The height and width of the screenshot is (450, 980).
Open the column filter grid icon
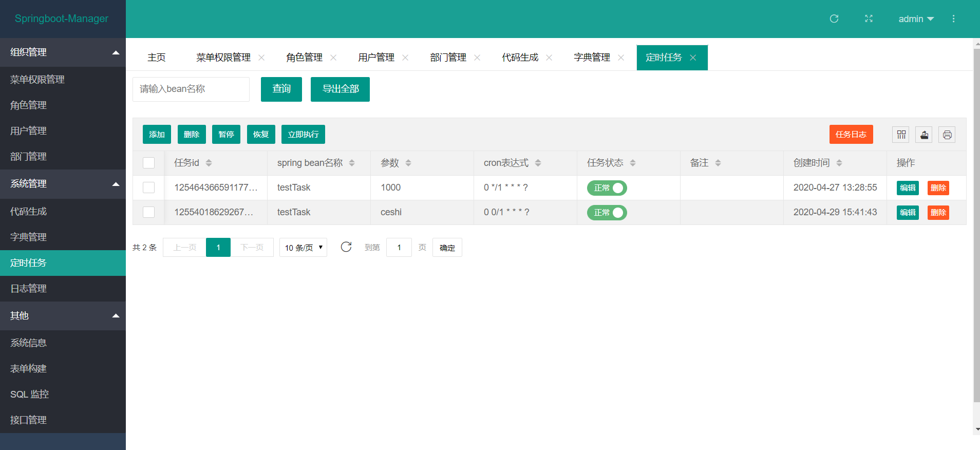(x=901, y=135)
